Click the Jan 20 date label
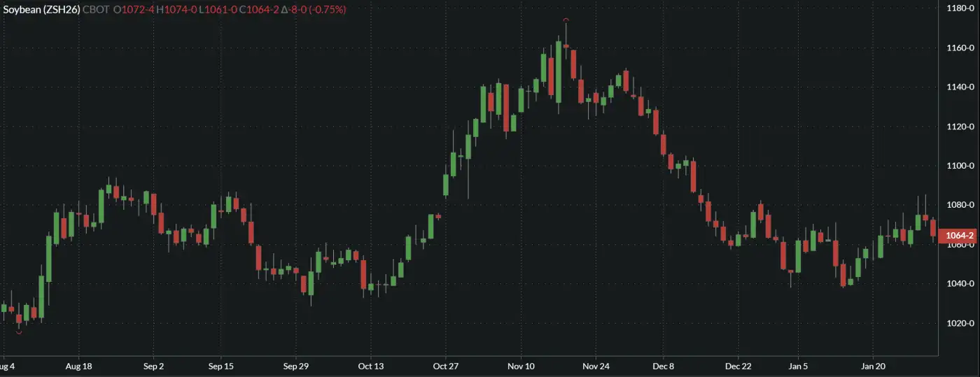This screenshot has width=980, height=377. [x=873, y=366]
